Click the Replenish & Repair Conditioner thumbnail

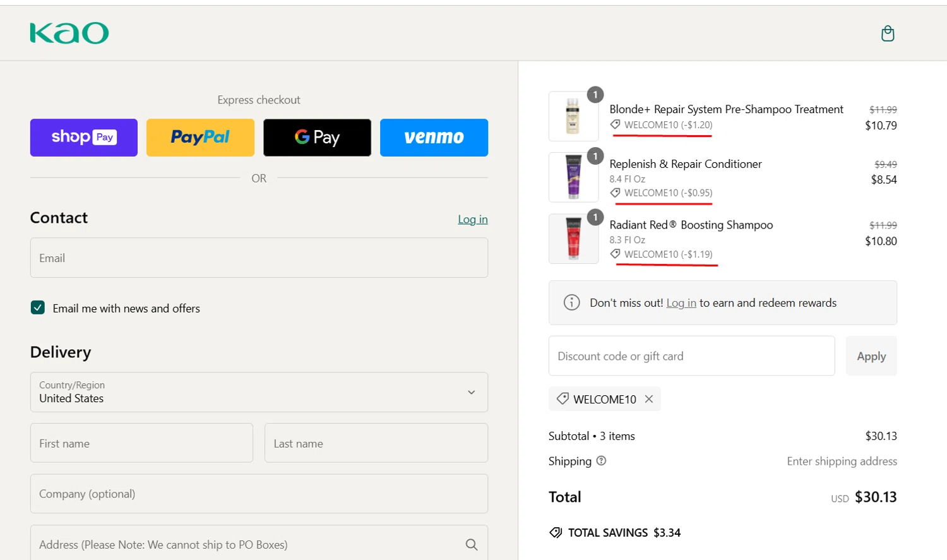(x=573, y=177)
